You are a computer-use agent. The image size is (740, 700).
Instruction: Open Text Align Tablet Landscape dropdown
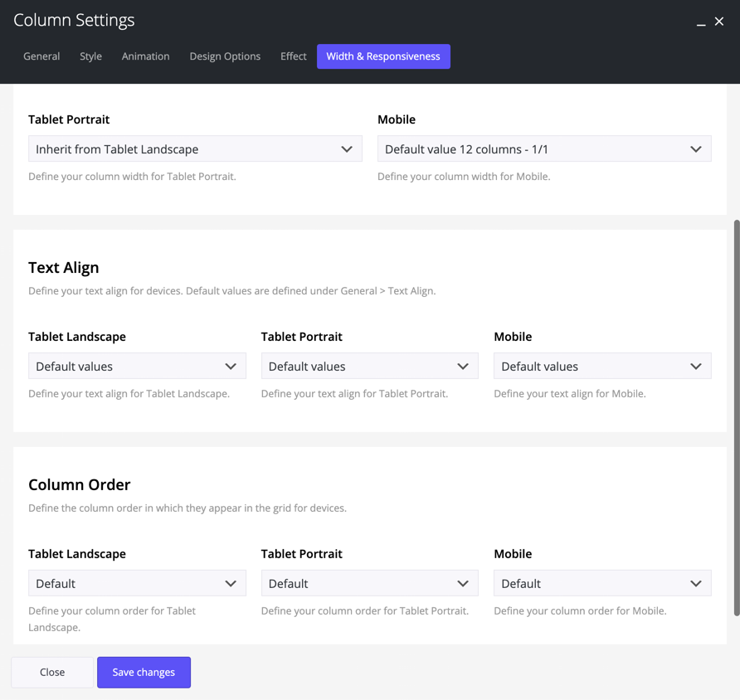pos(137,367)
